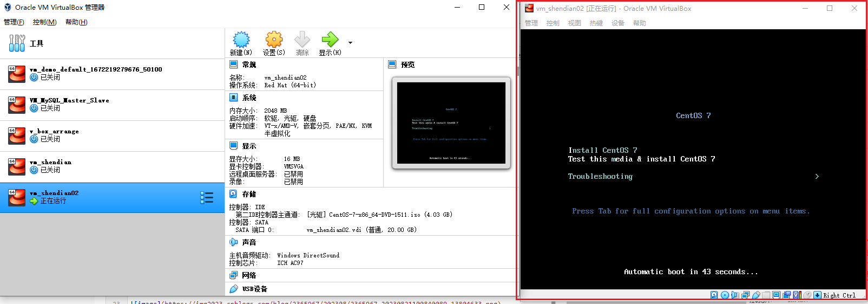
Task: Click the vm_shendian02 OS icon in list
Action: coord(17,198)
